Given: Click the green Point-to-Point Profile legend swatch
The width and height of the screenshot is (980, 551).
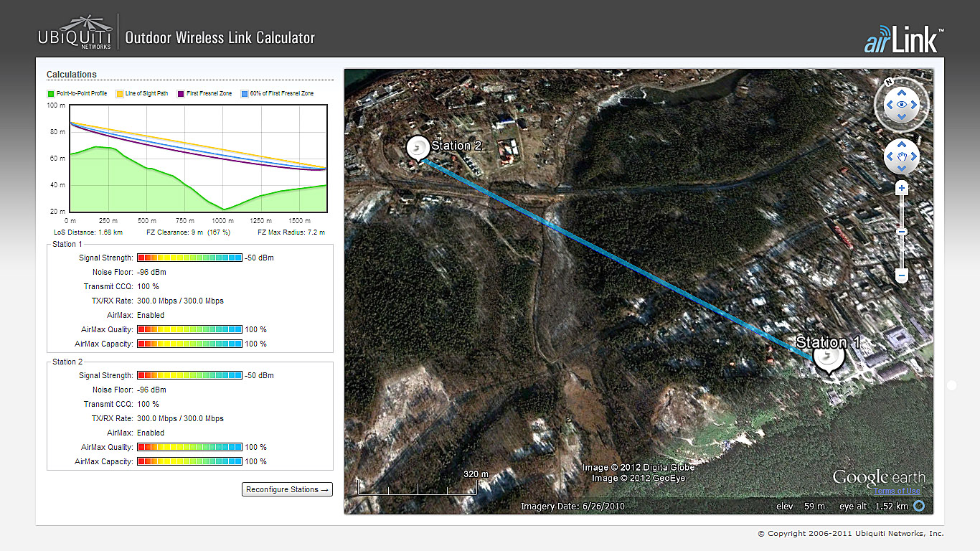Looking at the screenshot, I should tap(50, 94).
